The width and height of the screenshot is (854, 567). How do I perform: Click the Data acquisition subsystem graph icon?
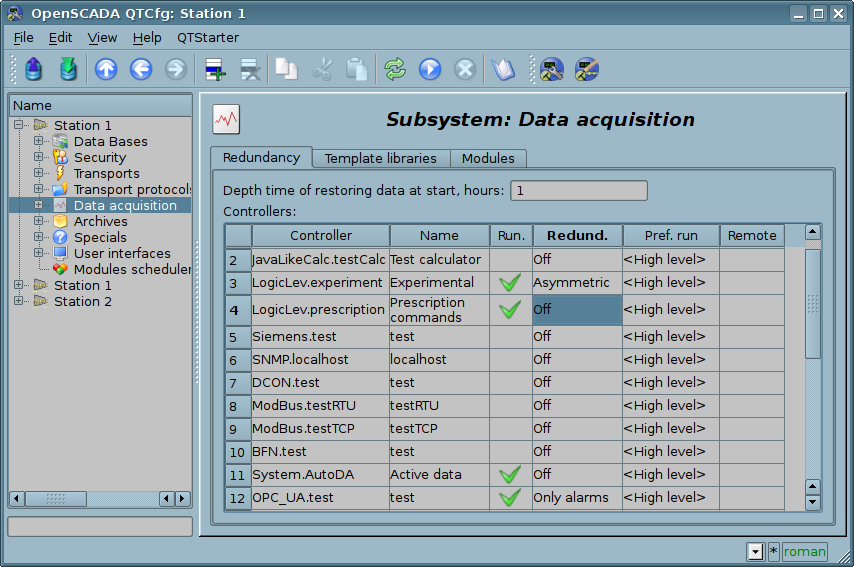[226, 119]
